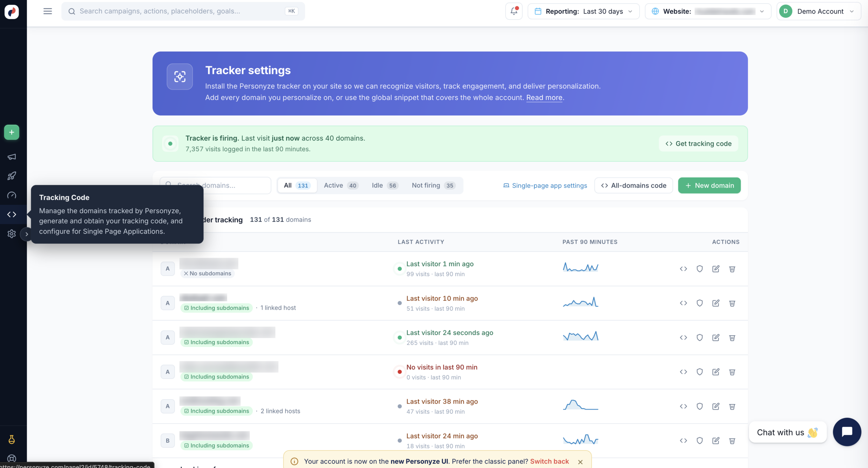Open the megaphone campaigns sidebar icon

pyautogui.click(x=12, y=157)
